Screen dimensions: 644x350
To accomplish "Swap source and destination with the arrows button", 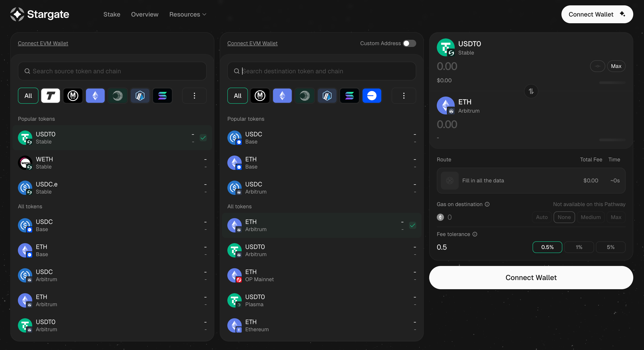I will pos(531,91).
